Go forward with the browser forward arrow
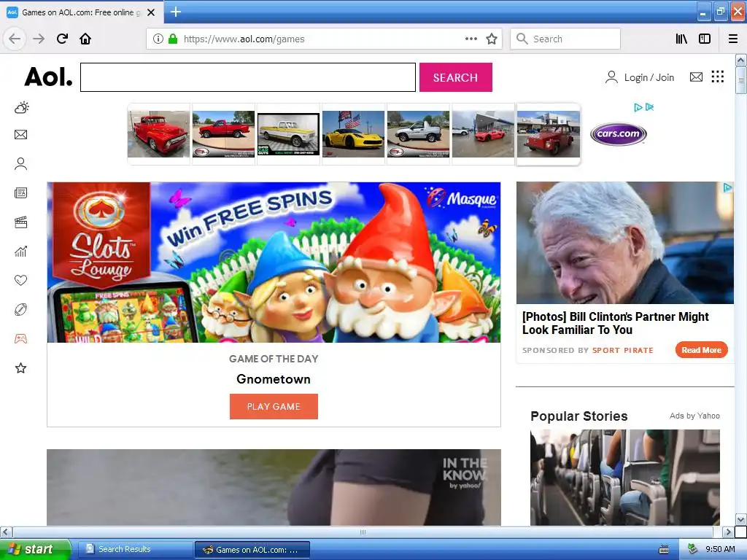The width and height of the screenshot is (747, 560). (x=39, y=39)
